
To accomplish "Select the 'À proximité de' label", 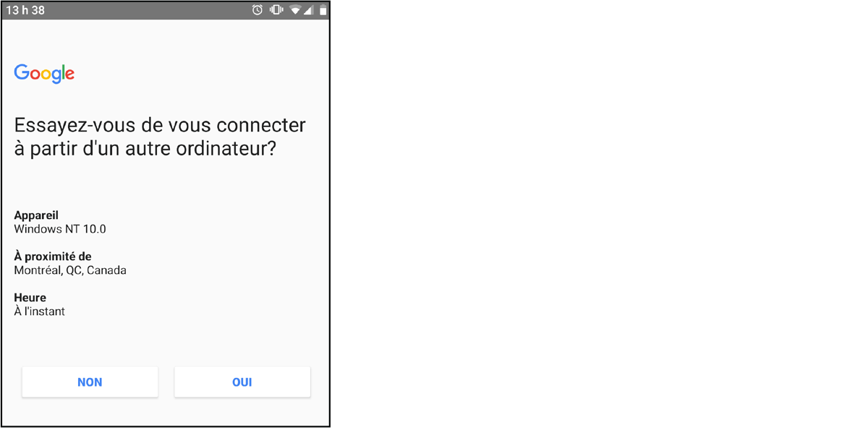I will pos(53,257).
